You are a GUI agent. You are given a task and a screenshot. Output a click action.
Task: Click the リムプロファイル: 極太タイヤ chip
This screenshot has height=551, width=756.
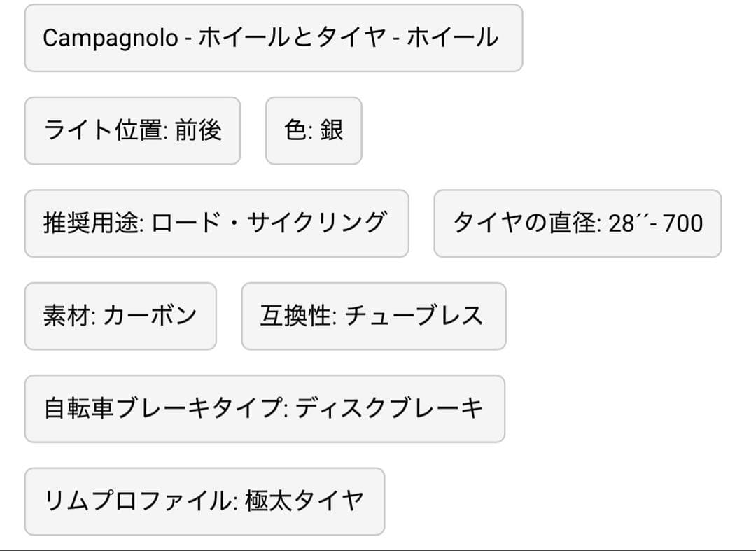coord(204,501)
